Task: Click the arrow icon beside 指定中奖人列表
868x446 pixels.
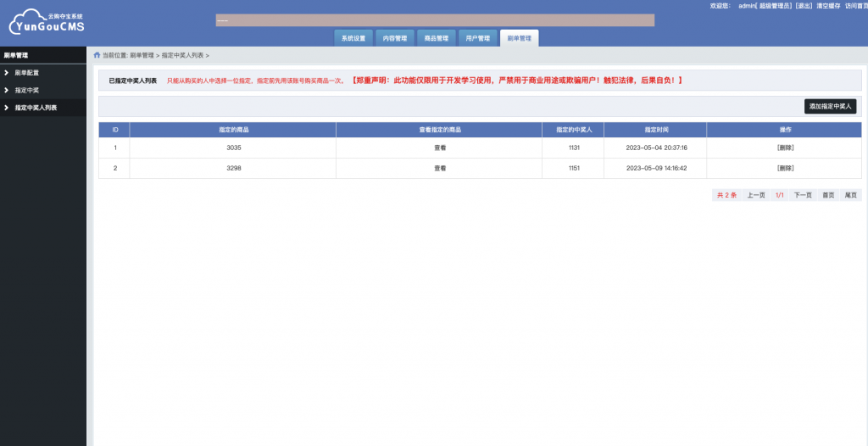Action: click(x=7, y=108)
